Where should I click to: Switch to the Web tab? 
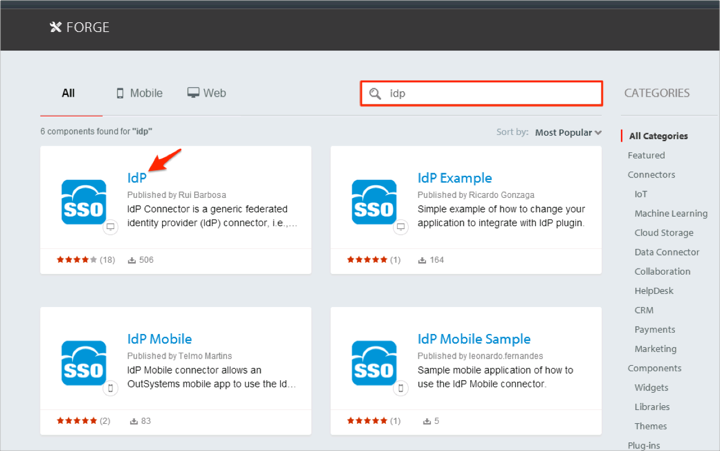(x=206, y=93)
